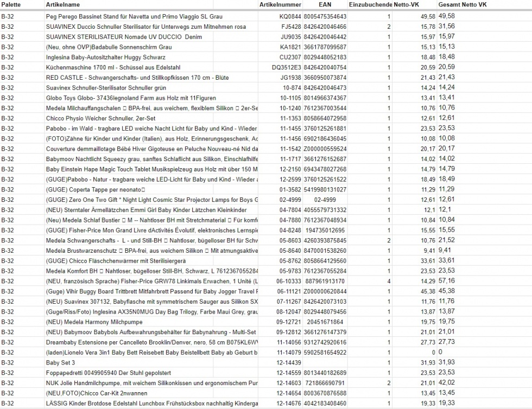This screenshot has height=409, width=532.
Task: Select the Artikelname column header
Action: (x=63, y=5)
